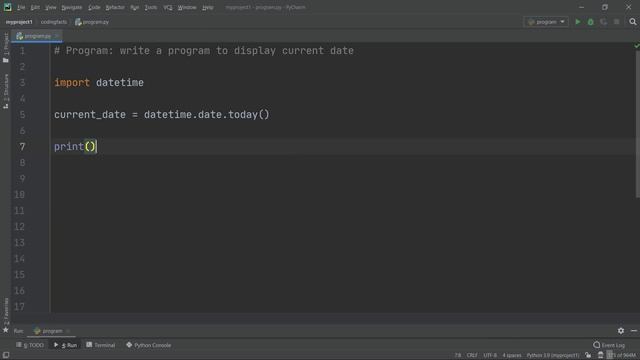640x360 pixels.
Task: Open the Refactor menu
Action: coord(115,7)
